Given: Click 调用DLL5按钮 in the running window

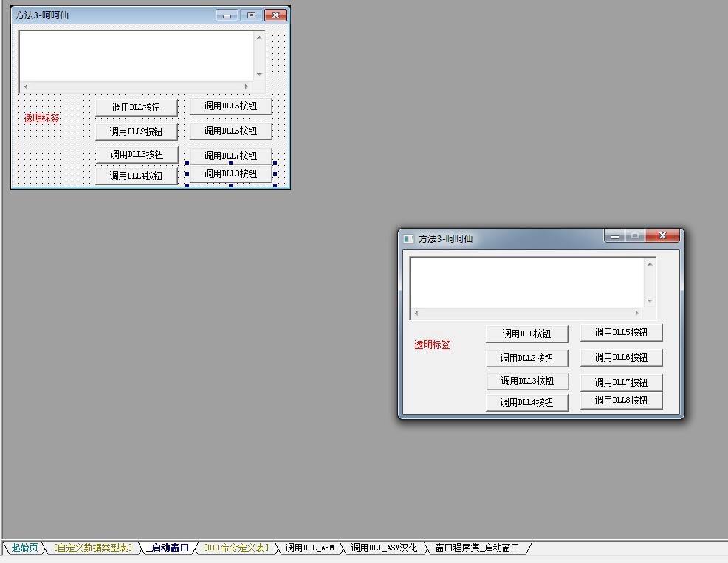Looking at the screenshot, I should click(x=621, y=332).
